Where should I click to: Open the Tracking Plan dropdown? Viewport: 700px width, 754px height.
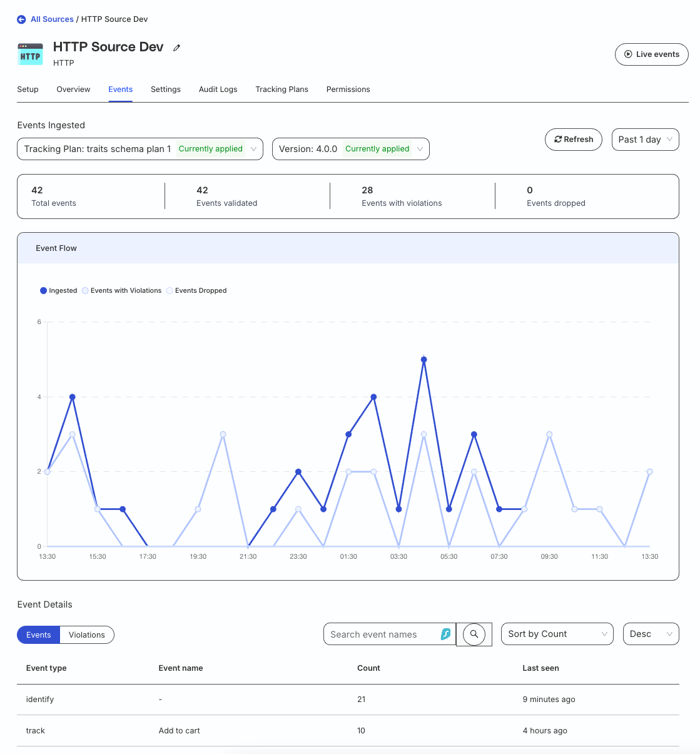[x=140, y=149]
